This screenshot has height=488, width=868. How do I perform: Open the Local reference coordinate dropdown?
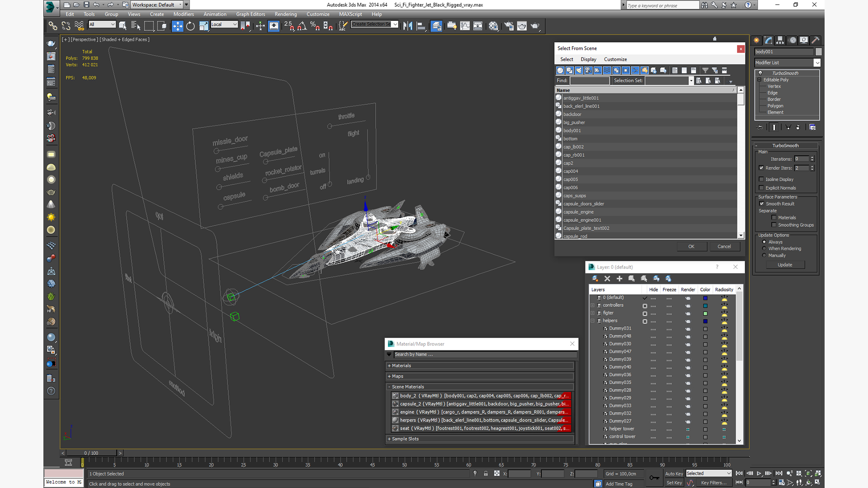tap(224, 24)
